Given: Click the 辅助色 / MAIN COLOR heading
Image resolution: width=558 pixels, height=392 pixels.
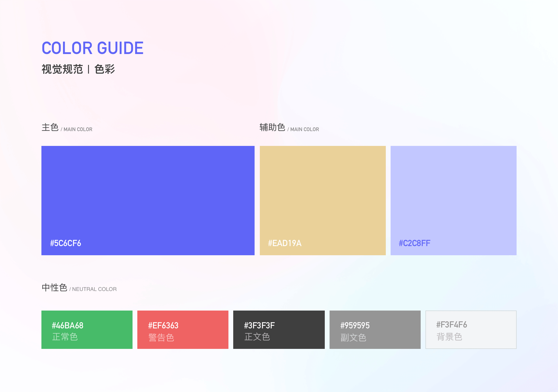Looking at the screenshot, I should pyautogui.click(x=289, y=128).
